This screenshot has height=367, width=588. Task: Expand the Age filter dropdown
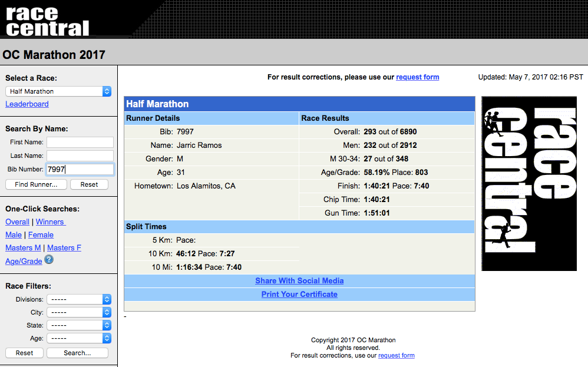click(x=79, y=338)
